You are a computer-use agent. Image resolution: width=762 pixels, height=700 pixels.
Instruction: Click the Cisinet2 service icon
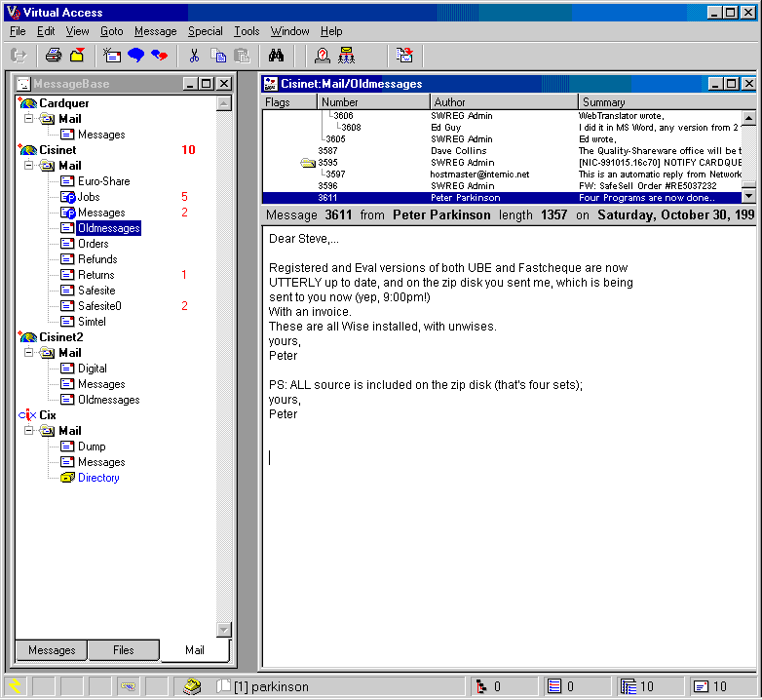pyautogui.click(x=27, y=337)
